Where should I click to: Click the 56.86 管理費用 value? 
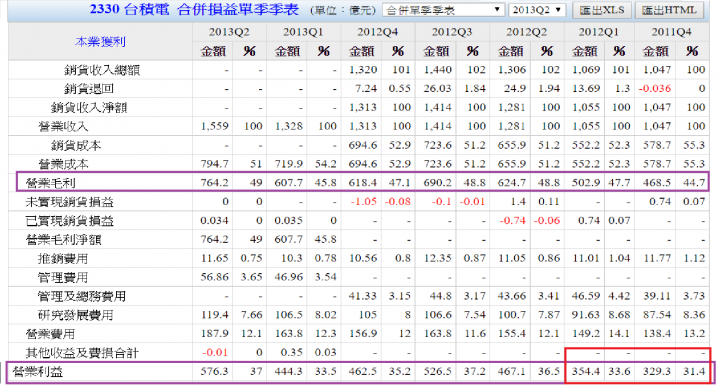point(215,277)
